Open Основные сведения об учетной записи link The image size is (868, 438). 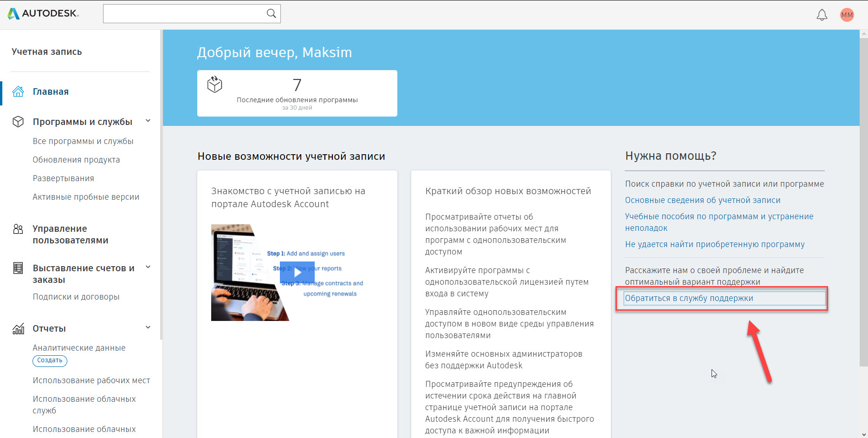click(703, 200)
